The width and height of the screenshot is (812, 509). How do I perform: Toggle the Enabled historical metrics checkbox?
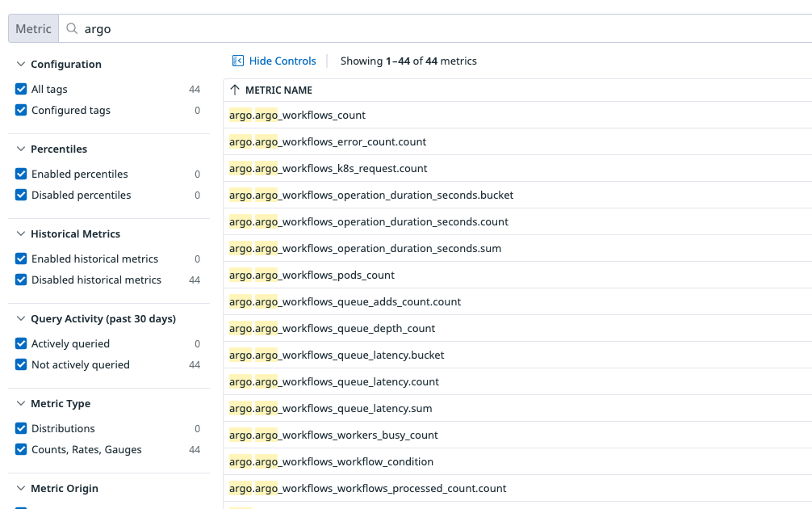21,259
